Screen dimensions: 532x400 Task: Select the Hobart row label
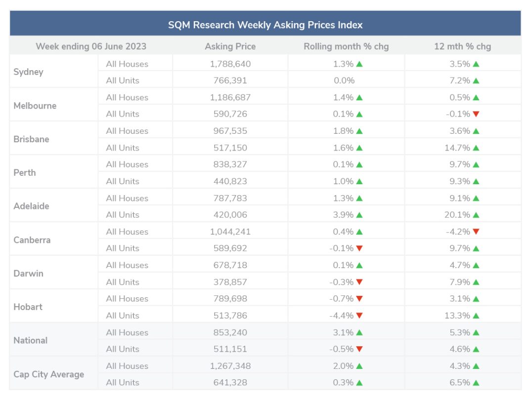pyautogui.click(x=28, y=307)
